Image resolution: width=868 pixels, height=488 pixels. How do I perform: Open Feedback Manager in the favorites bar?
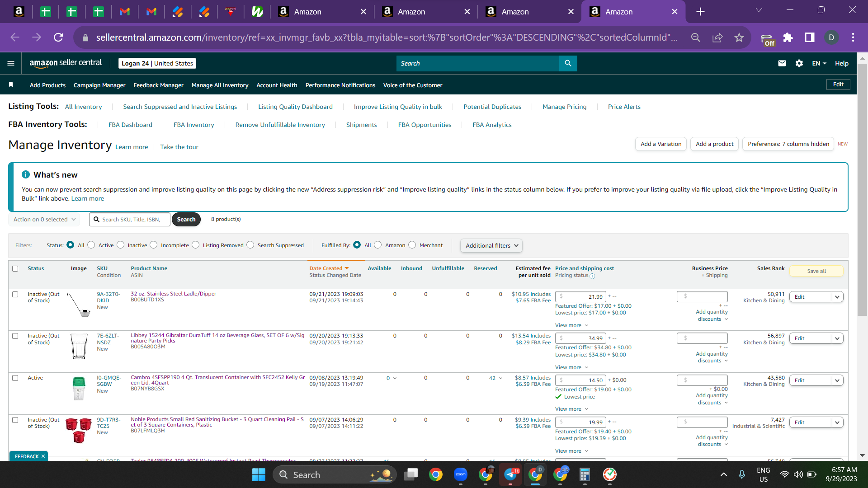pos(158,85)
